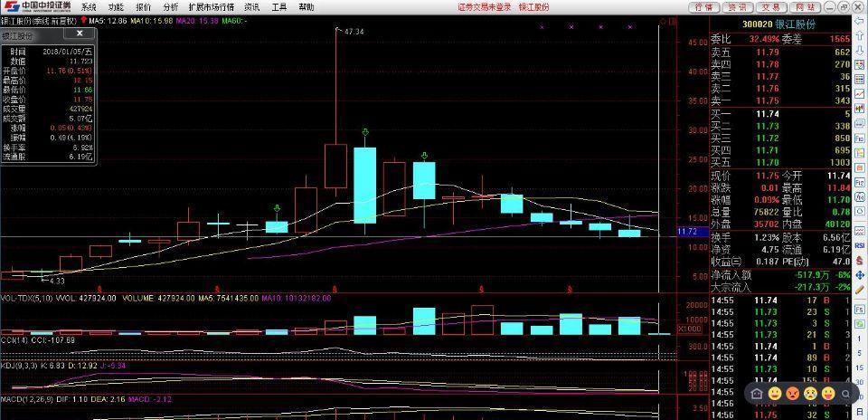Image resolution: width=868 pixels, height=420 pixels.
Task: Click the home icon in floating emoji bar
Action: coord(758,394)
